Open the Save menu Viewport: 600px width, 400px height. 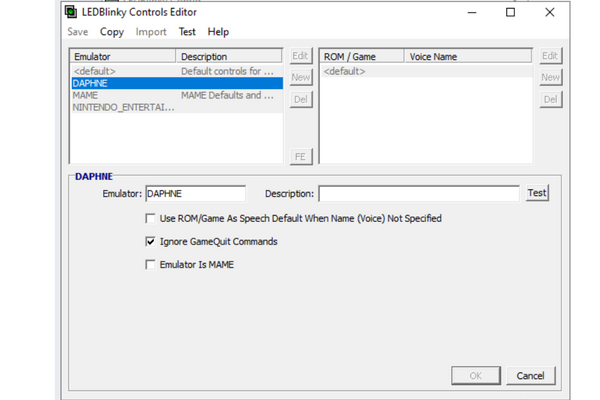tap(78, 32)
